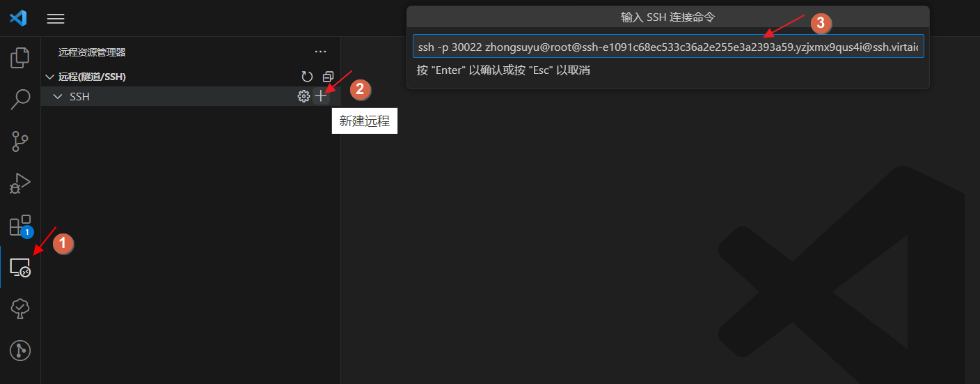Collapse the 远程(隧道/SSH) section
Image resolution: width=980 pixels, height=384 pixels.
[49, 77]
